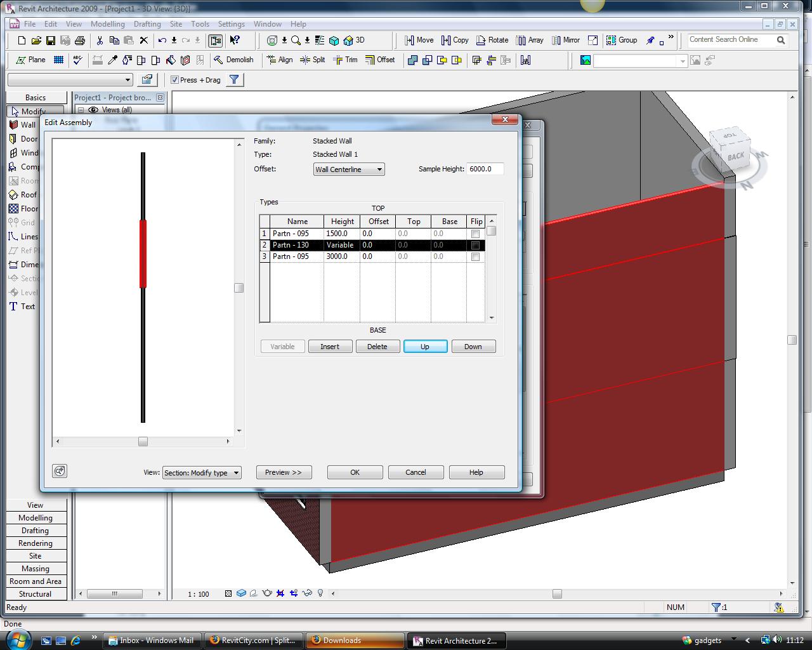This screenshot has height=650, width=812.
Task: Select the Align tool in toolbar
Action: click(x=279, y=60)
